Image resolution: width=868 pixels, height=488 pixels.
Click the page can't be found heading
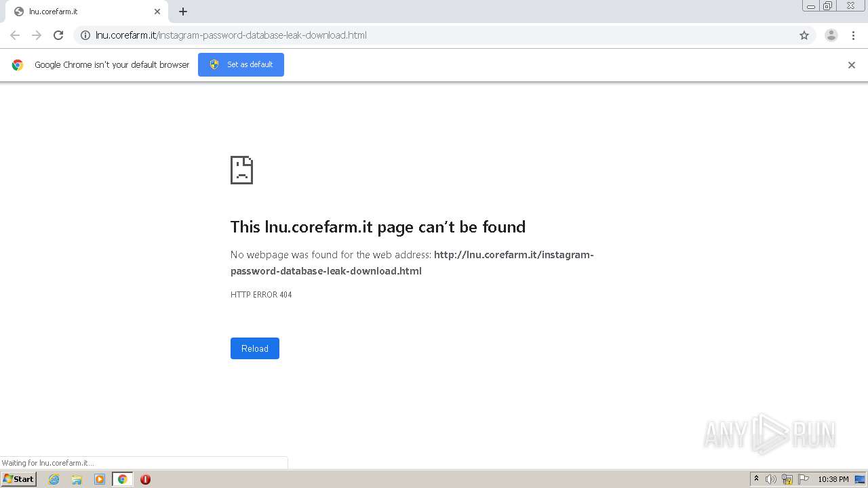(x=378, y=226)
